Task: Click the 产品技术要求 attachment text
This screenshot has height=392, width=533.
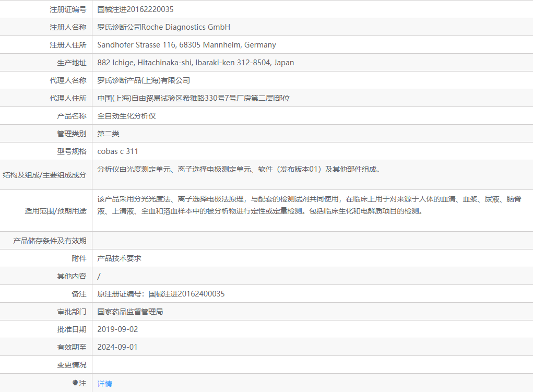Action: (x=120, y=258)
